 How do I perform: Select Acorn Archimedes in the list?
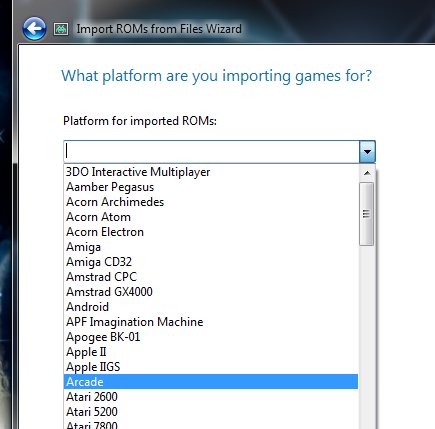(211, 202)
